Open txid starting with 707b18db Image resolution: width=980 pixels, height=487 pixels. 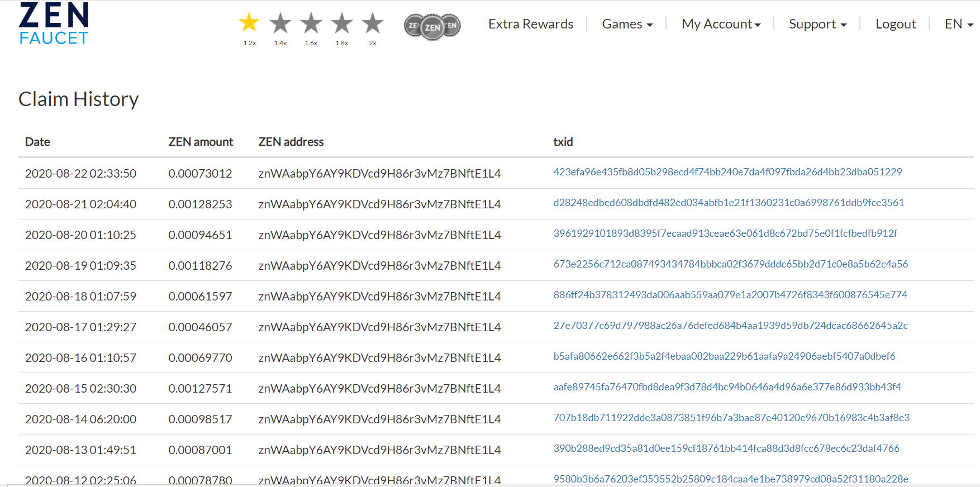[x=731, y=418]
